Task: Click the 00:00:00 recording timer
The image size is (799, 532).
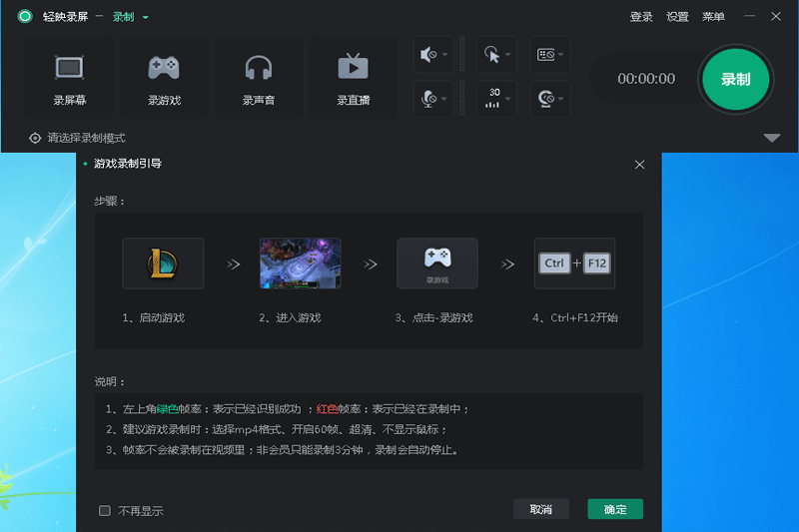Action: click(x=646, y=79)
